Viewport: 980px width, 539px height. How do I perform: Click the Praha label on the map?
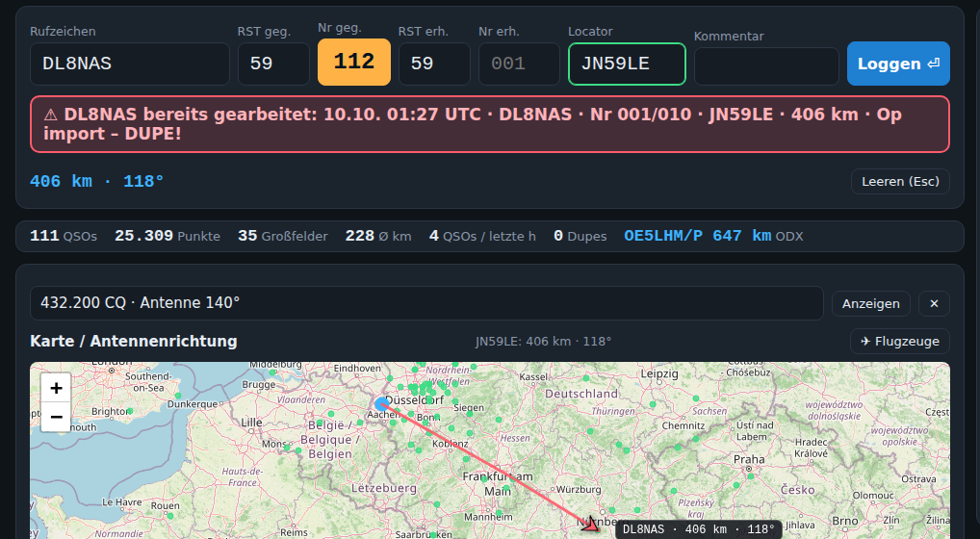[x=749, y=459]
